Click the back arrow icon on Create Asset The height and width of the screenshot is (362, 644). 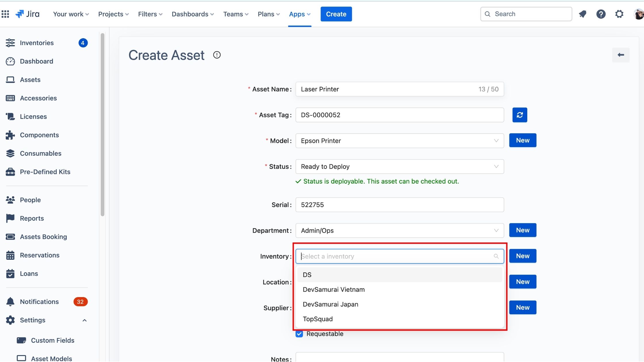[x=620, y=55]
